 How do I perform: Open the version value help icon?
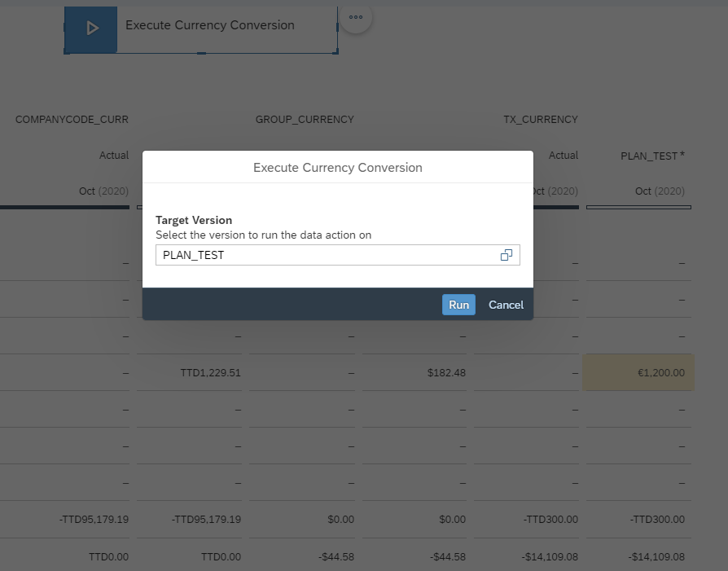tap(506, 255)
